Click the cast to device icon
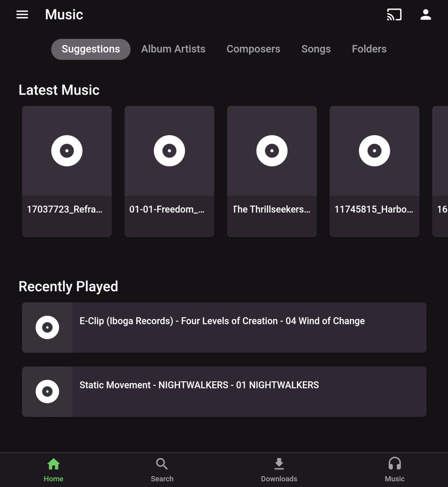448x487 pixels. 394,15
